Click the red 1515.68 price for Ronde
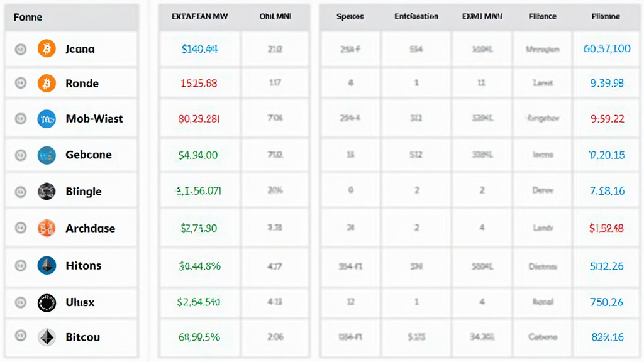Viewport: 644px width, 362px height. tap(199, 84)
